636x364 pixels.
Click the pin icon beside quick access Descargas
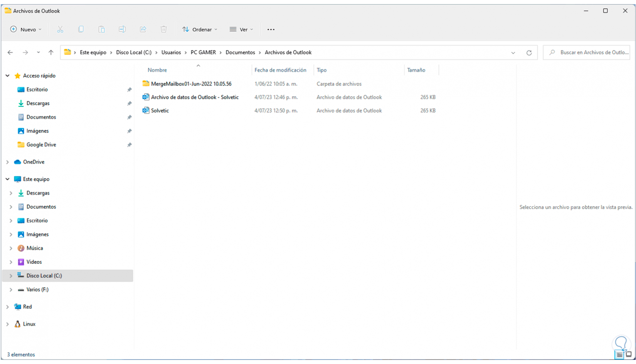(x=130, y=104)
